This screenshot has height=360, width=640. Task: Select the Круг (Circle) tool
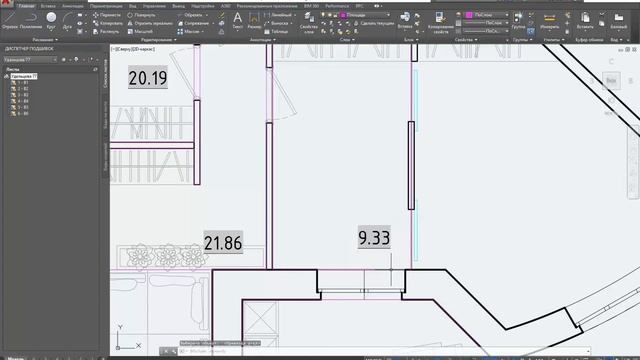(x=51, y=20)
